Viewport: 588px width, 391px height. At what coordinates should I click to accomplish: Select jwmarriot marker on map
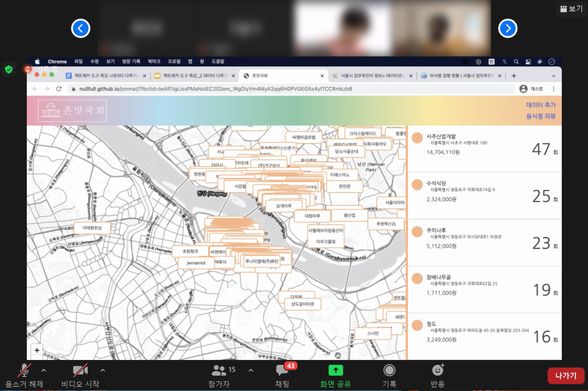[196, 263]
